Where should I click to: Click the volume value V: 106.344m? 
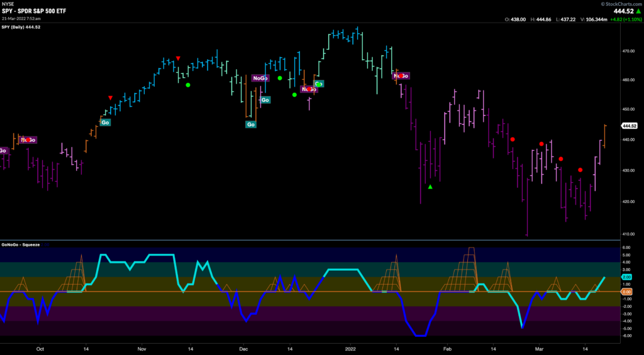pos(592,19)
